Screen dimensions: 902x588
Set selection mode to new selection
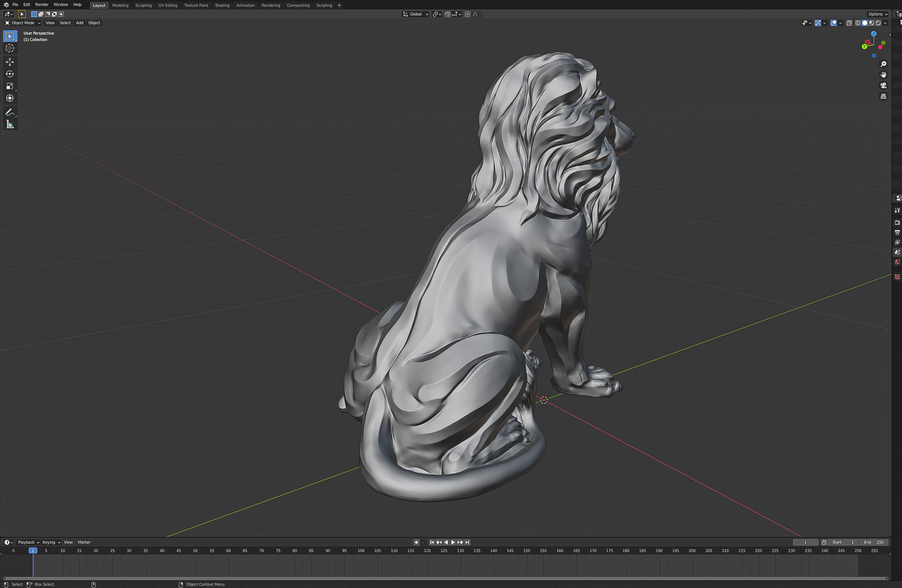34,14
